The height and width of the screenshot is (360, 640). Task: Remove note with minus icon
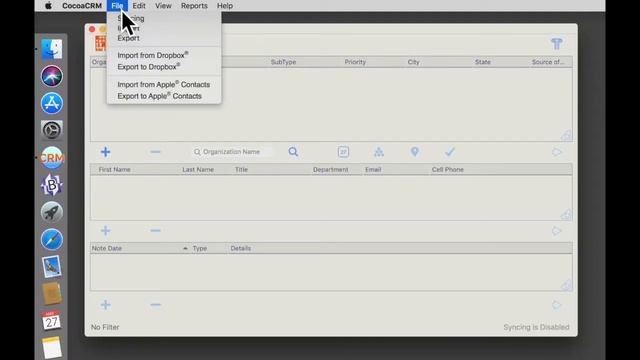(155, 304)
